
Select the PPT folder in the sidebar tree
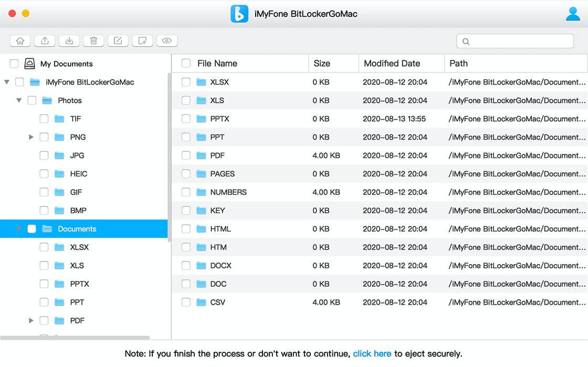(x=77, y=302)
